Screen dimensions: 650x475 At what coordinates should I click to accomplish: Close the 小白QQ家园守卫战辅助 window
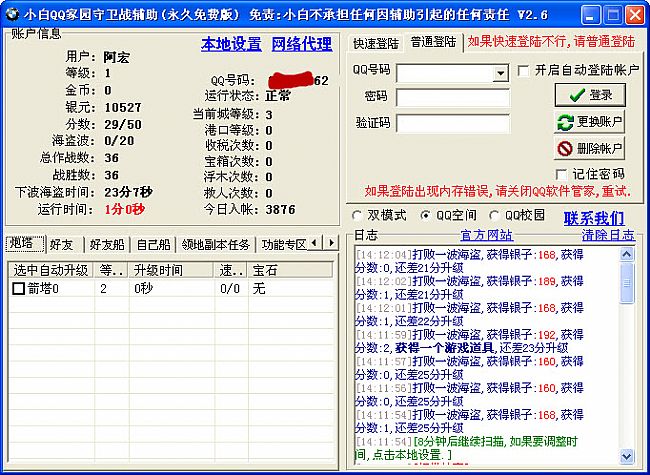(635, 16)
